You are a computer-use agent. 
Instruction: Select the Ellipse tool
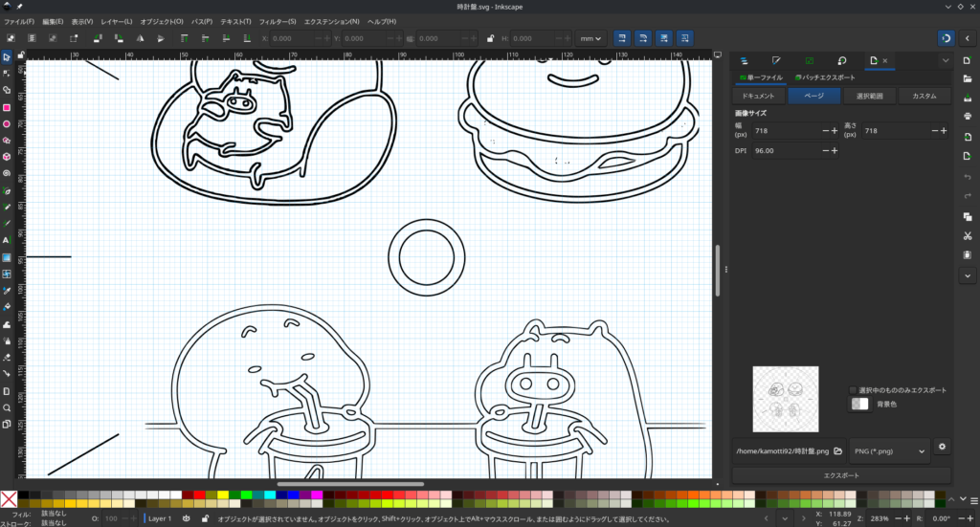7,124
